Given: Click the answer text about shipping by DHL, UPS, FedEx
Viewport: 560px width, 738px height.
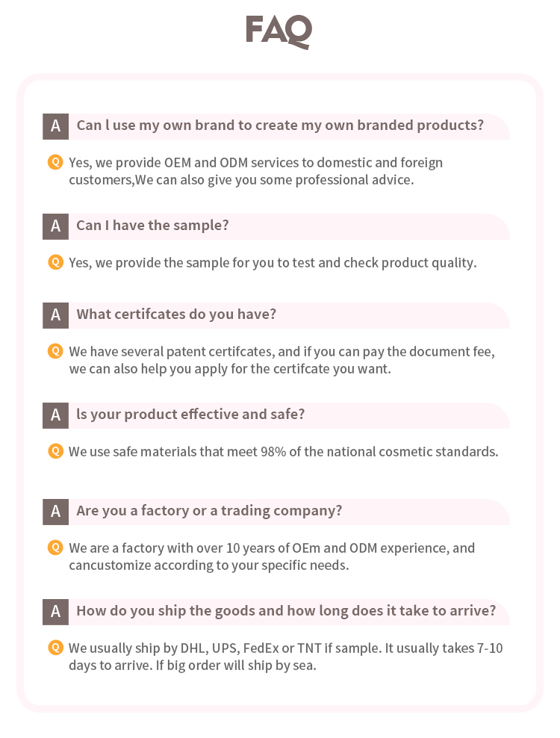Looking at the screenshot, I should pos(285,656).
